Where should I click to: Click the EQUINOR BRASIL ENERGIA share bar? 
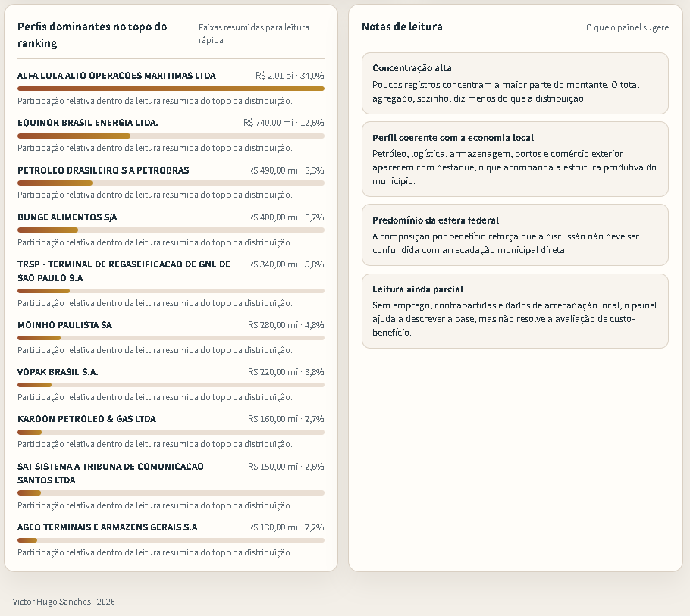(171, 136)
